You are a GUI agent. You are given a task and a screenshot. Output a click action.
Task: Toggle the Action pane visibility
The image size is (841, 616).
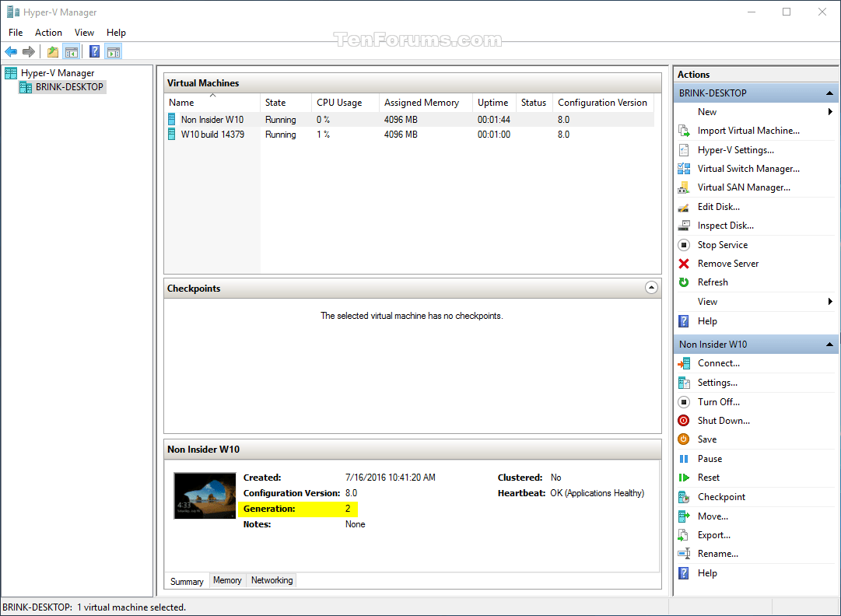coord(114,51)
